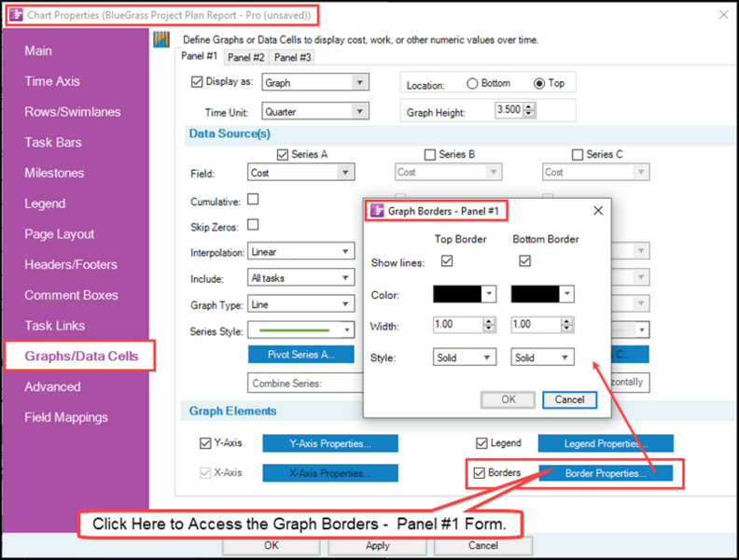Click the Graph Borders dialog app icon

[x=377, y=210]
